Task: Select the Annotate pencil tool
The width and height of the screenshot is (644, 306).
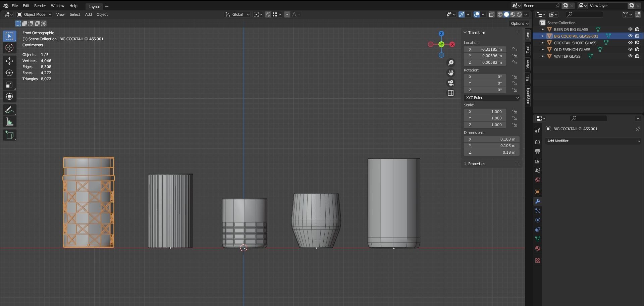Action: 9,110
